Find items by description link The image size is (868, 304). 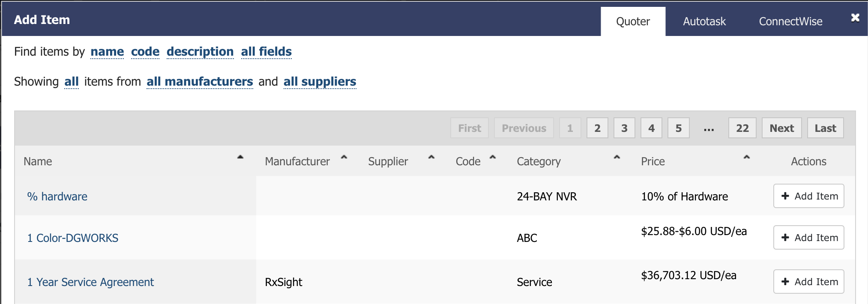click(200, 52)
